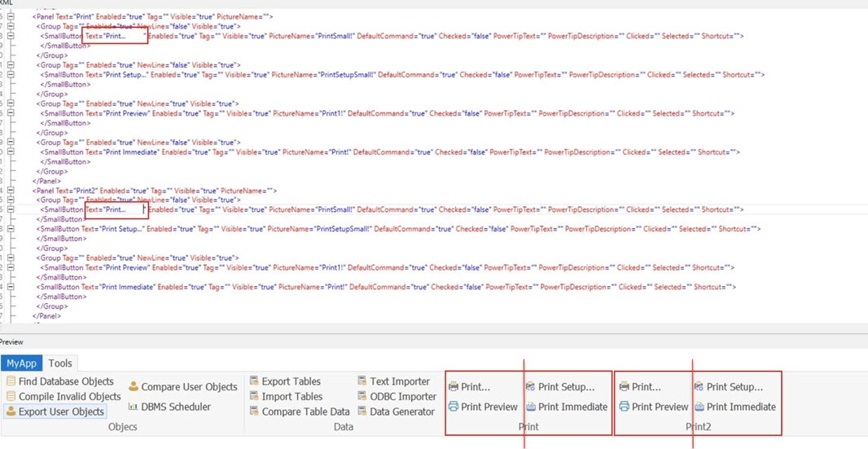Switch to the Tools ribbon tab
868x449 pixels.
[x=60, y=363]
